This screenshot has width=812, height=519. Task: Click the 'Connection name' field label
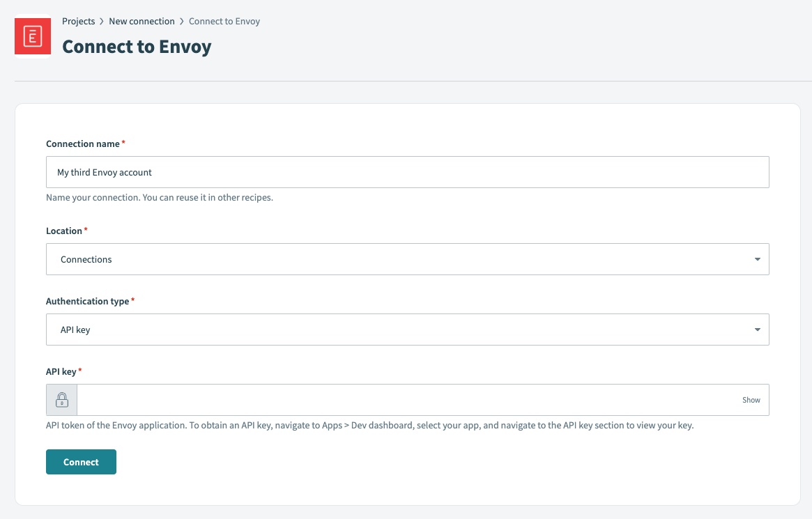82,144
